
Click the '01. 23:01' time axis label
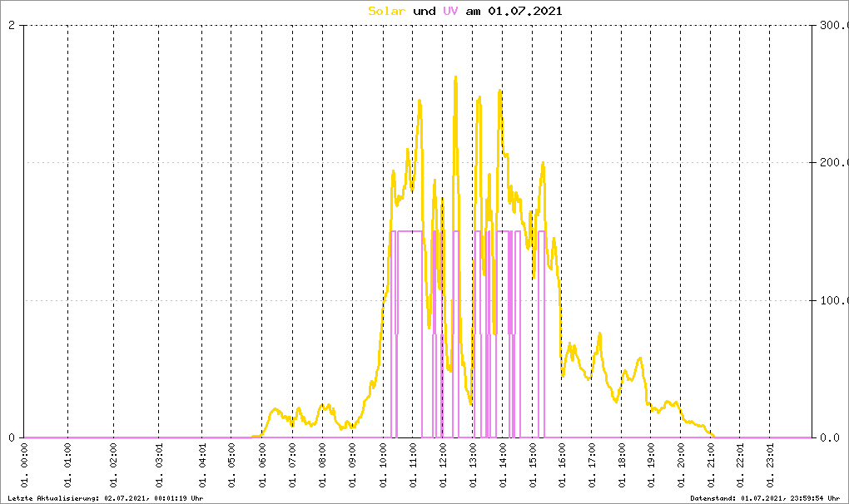[770, 466]
